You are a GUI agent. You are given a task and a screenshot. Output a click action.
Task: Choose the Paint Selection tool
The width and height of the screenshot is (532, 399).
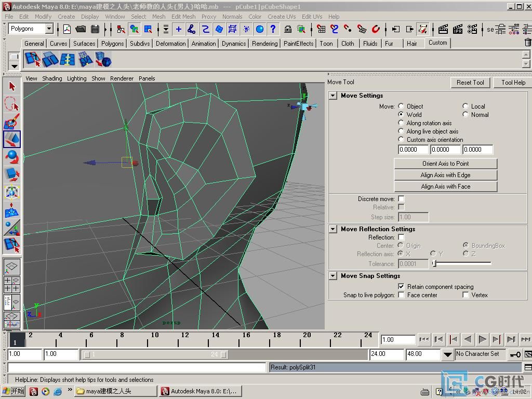(x=12, y=122)
